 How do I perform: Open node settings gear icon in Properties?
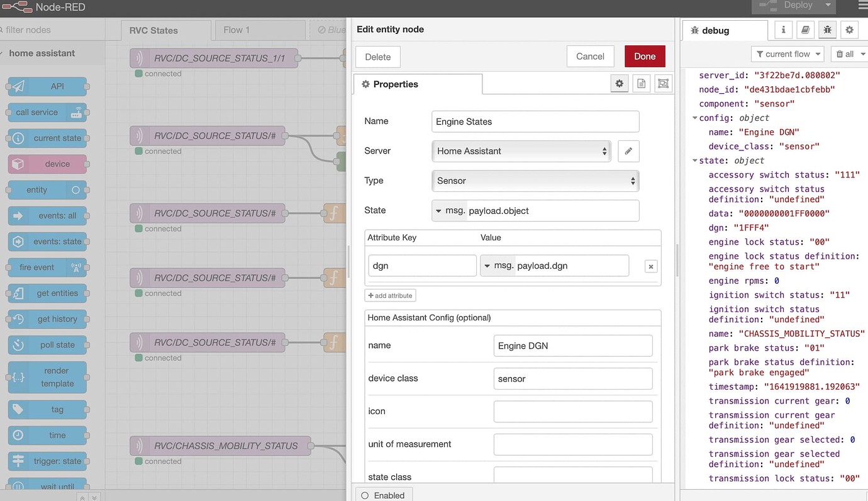pos(620,84)
